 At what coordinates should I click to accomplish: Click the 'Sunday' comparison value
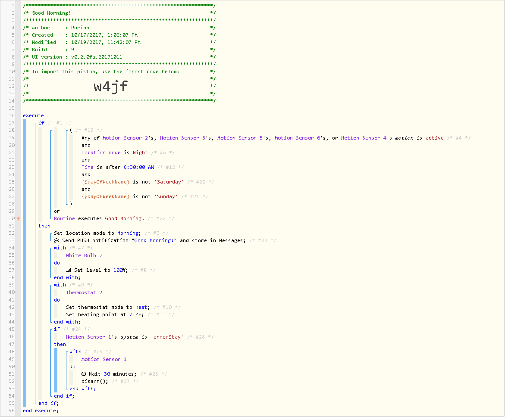(166, 197)
